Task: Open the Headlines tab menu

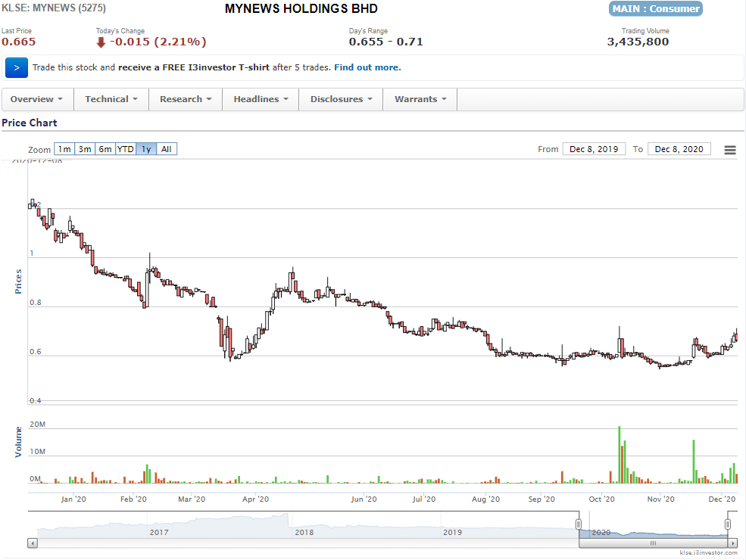Action: coord(261,99)
